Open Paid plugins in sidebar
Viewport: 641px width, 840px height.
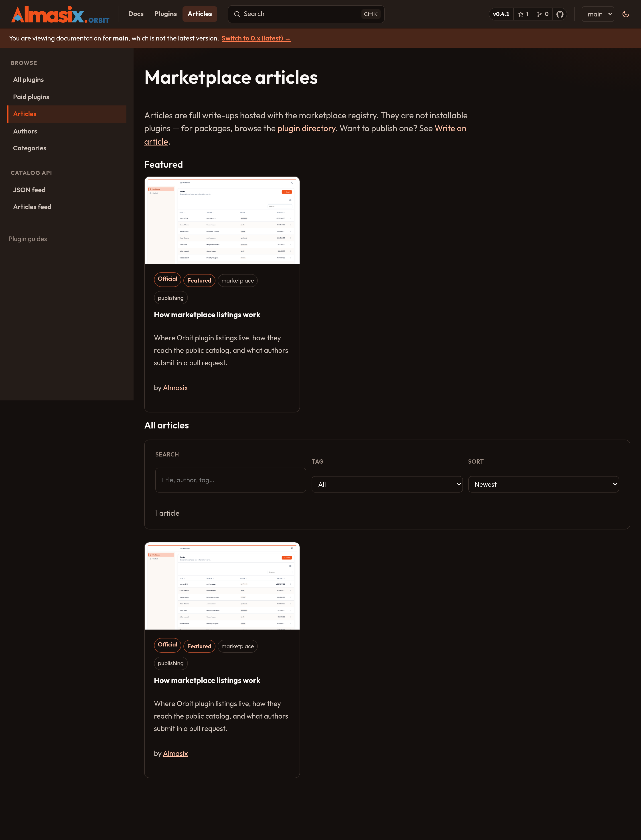tap(67, 97)
